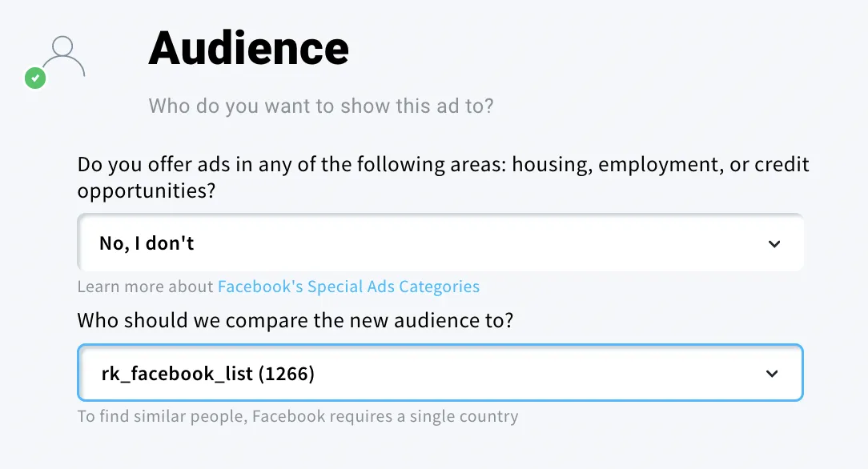
Task: Click the Audience person silhouette icon
Action: [63, 56]
